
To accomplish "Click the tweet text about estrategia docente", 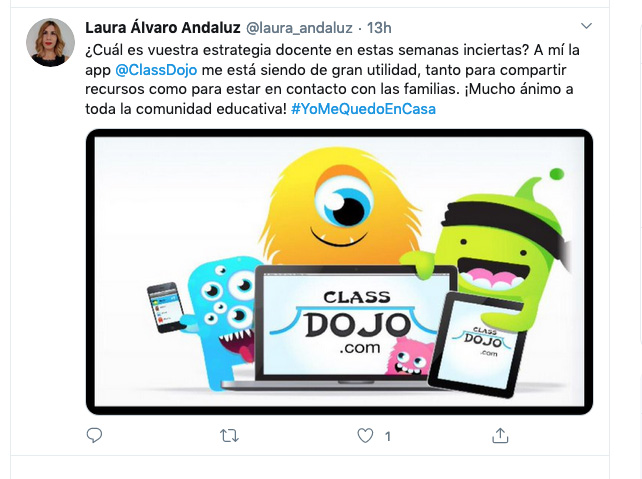I will click(332, 79).
